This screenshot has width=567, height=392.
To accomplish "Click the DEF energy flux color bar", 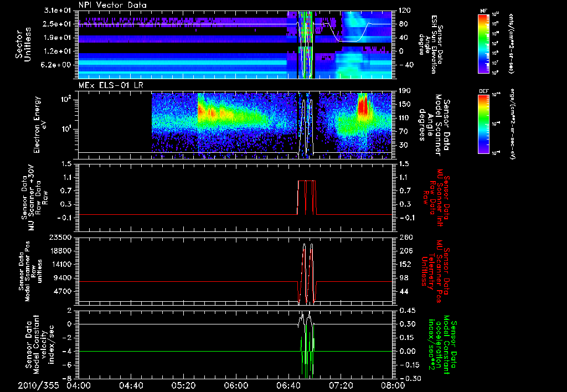I will click(x=484, y=124).
